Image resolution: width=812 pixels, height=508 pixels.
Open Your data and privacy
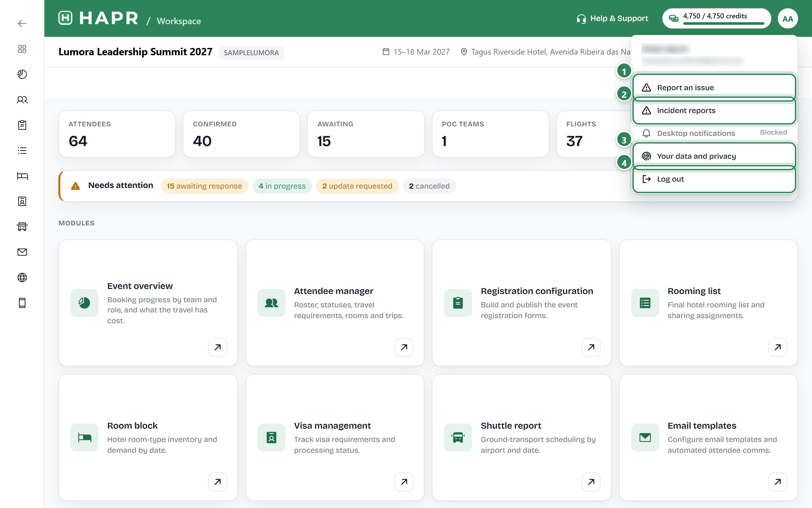(x=714, y=156)
